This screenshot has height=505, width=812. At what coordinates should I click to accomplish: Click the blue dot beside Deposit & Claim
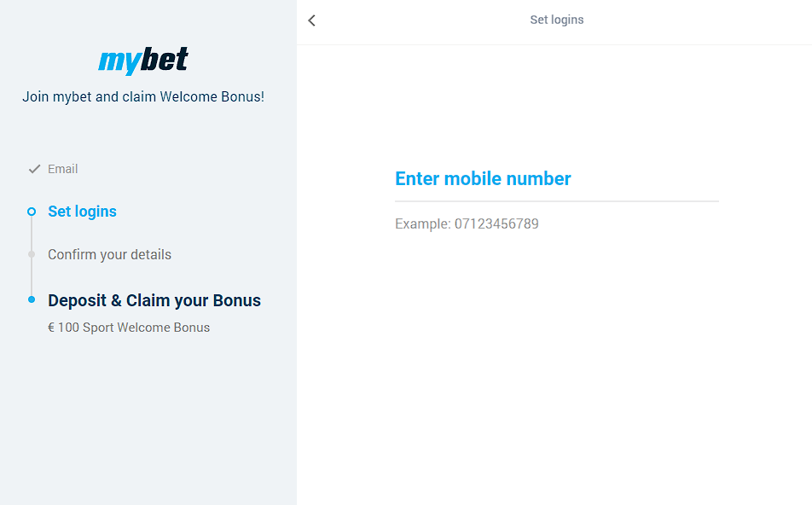tap(32, 300)
